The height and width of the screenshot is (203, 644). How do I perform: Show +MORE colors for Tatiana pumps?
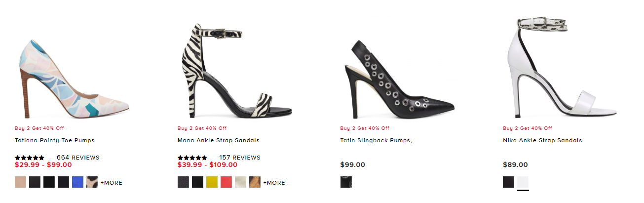[x=112, y=183]
